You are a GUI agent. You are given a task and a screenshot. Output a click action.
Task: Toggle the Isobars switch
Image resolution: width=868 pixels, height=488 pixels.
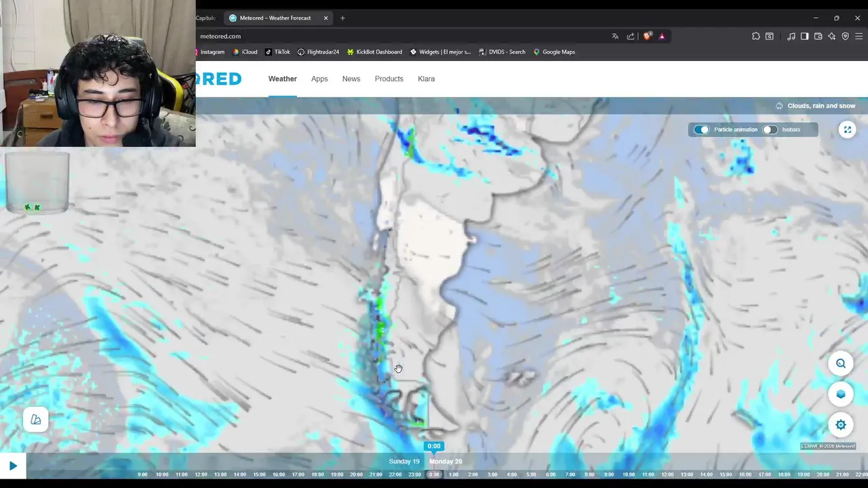[x=770, y=129]
